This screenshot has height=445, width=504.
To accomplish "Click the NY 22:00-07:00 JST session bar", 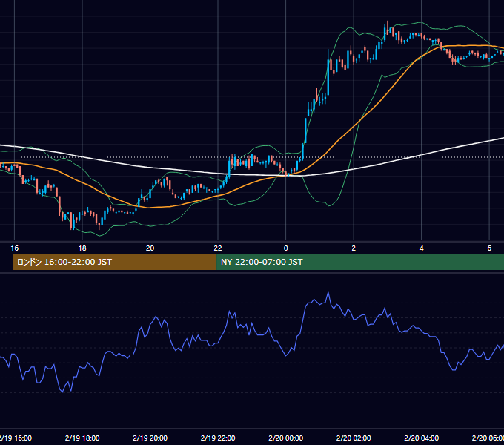I will 360,262.
